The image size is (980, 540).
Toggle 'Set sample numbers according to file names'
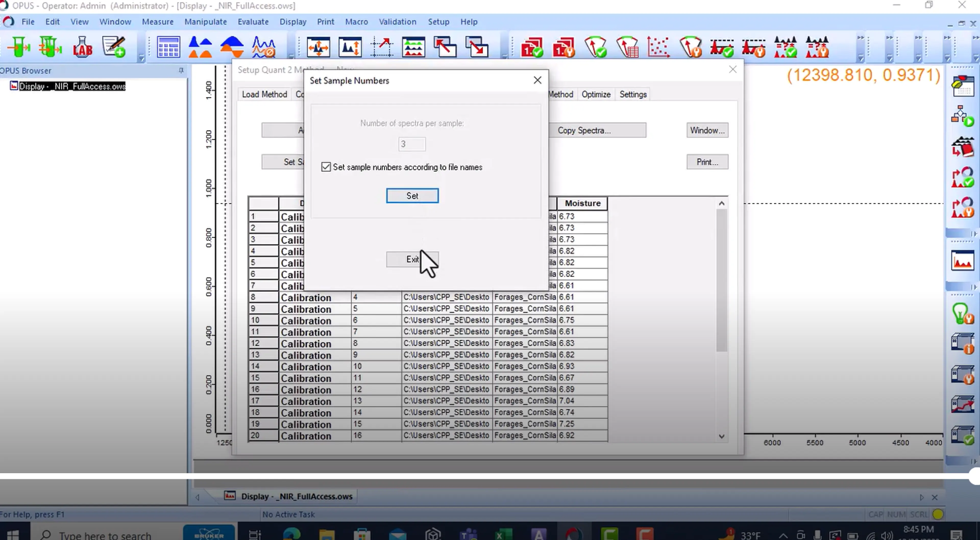[x=326, y=167]
